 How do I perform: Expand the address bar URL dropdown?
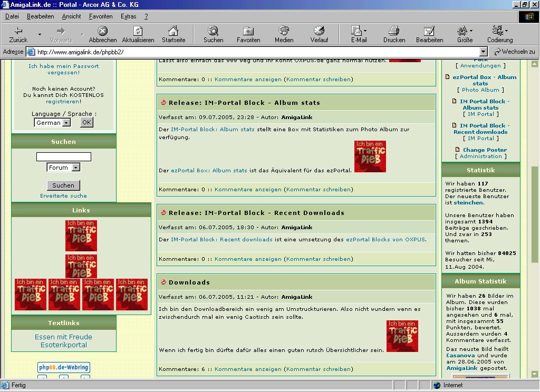click(483, 52)
